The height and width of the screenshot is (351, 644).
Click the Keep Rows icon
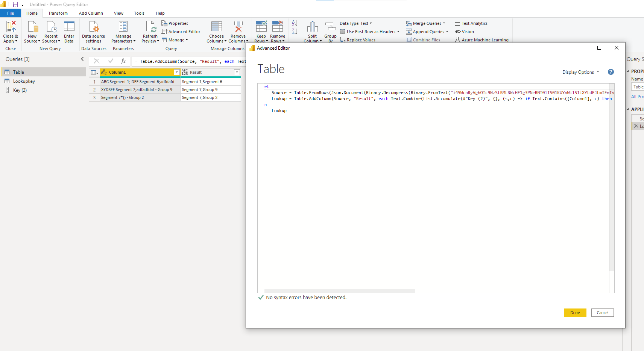(261, 27)
